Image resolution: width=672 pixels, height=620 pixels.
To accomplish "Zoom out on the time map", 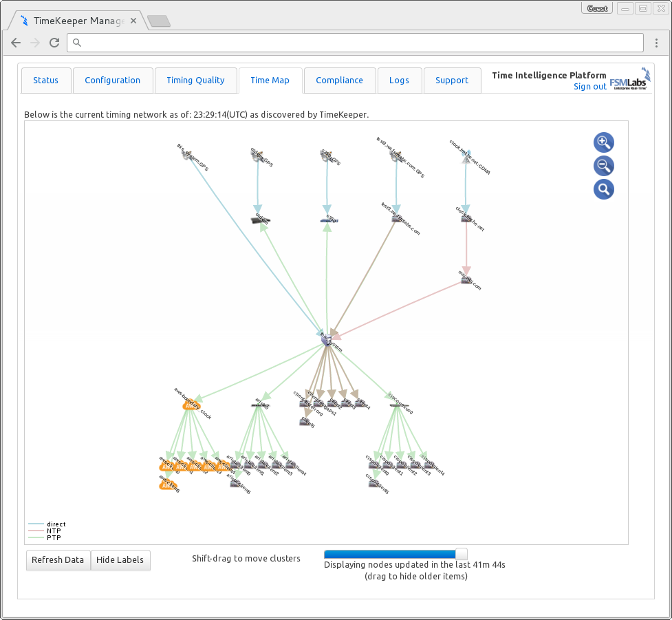I will [x=603, y=166].
